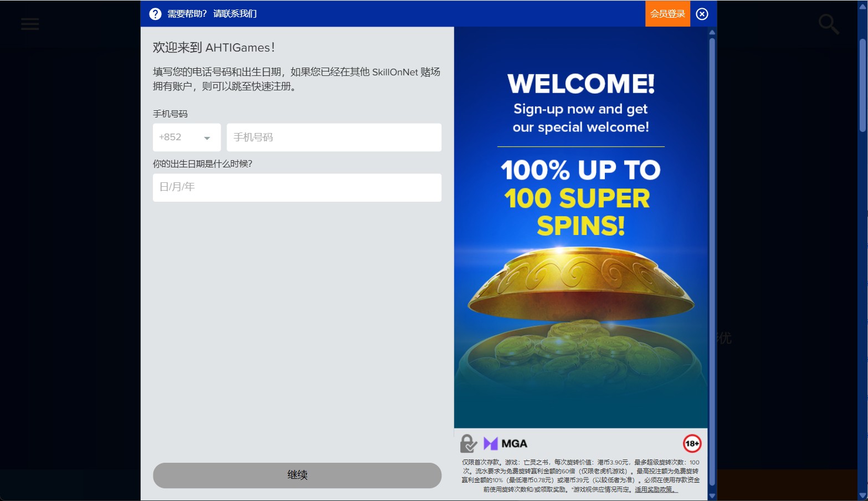The image size is (868, 501).
Task: Click the 18+ age restriction badge
Action: (x=692, y=443)
